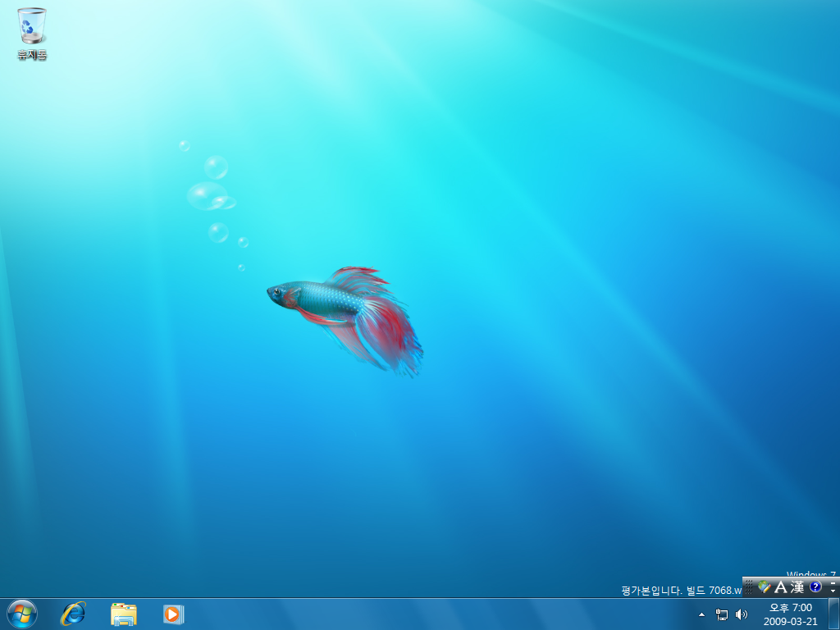The image size is (840, 630).
Task: Minimize the language bar
Action: [x=833, y=582]
